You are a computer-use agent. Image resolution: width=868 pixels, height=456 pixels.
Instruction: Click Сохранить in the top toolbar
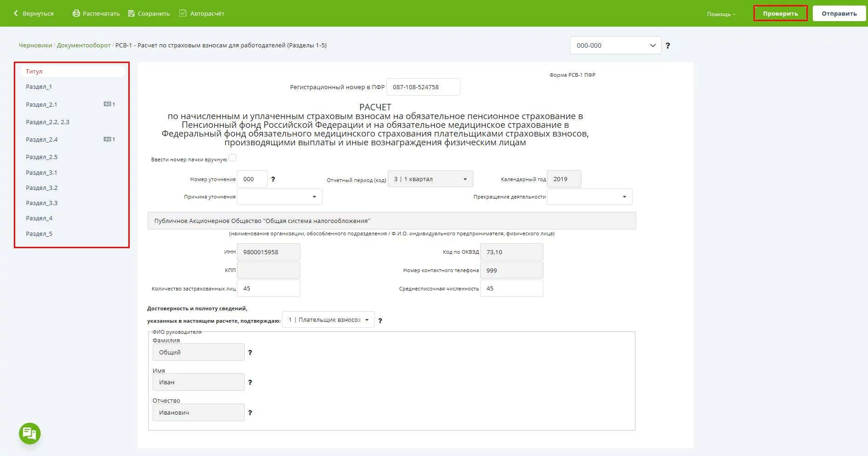tap(154, 14)
